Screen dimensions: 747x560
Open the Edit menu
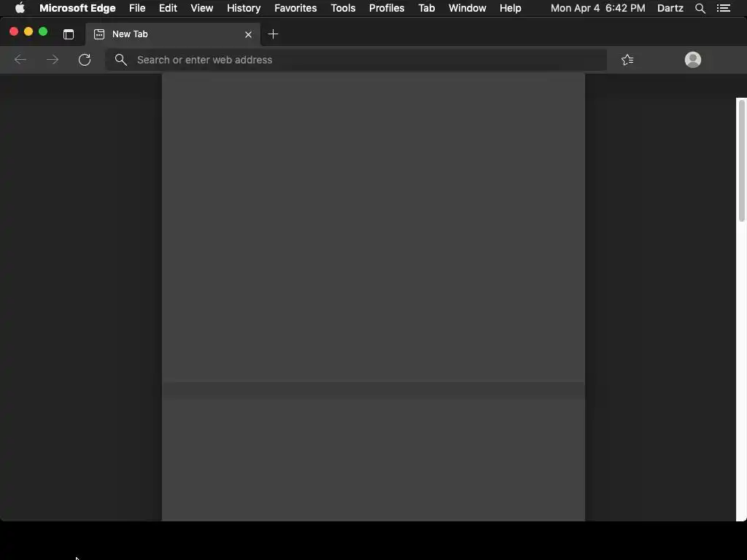point(168,8)
